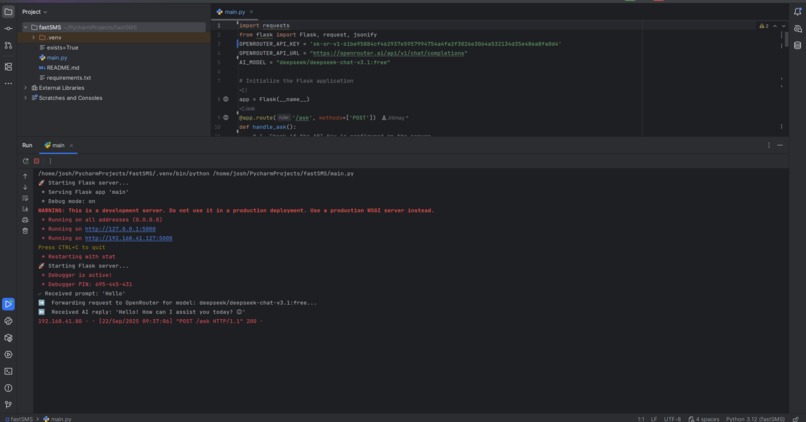
Task: Open the AI Assistant chat icon
Action: (x=797, y=29)
